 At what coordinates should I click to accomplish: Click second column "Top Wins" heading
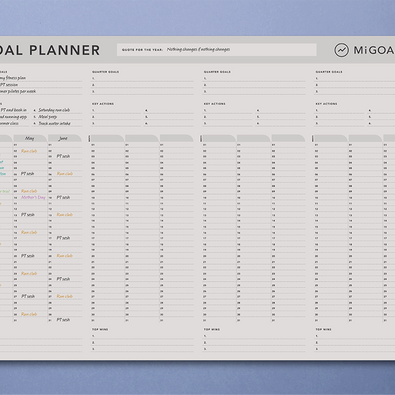(100, 329)
